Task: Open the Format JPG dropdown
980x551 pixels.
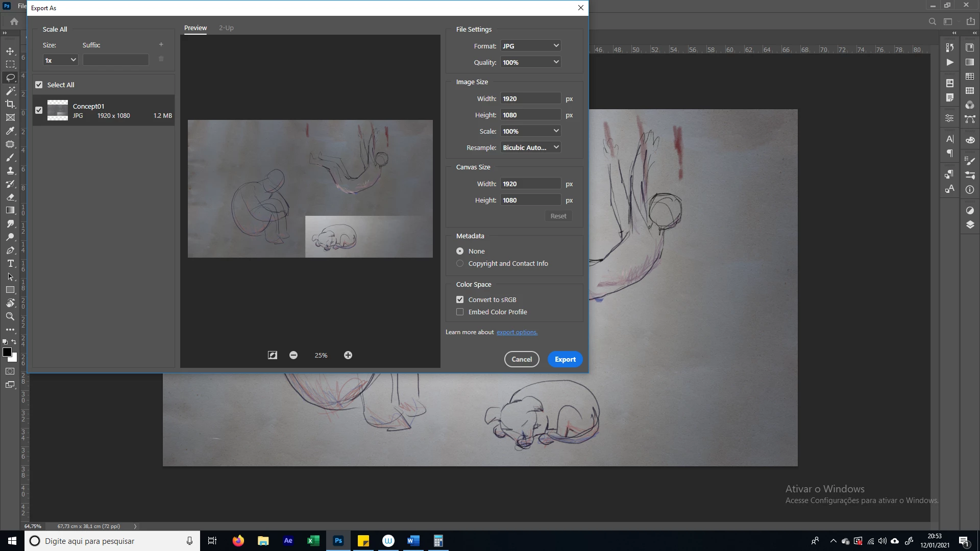Action: click(530, 46)
